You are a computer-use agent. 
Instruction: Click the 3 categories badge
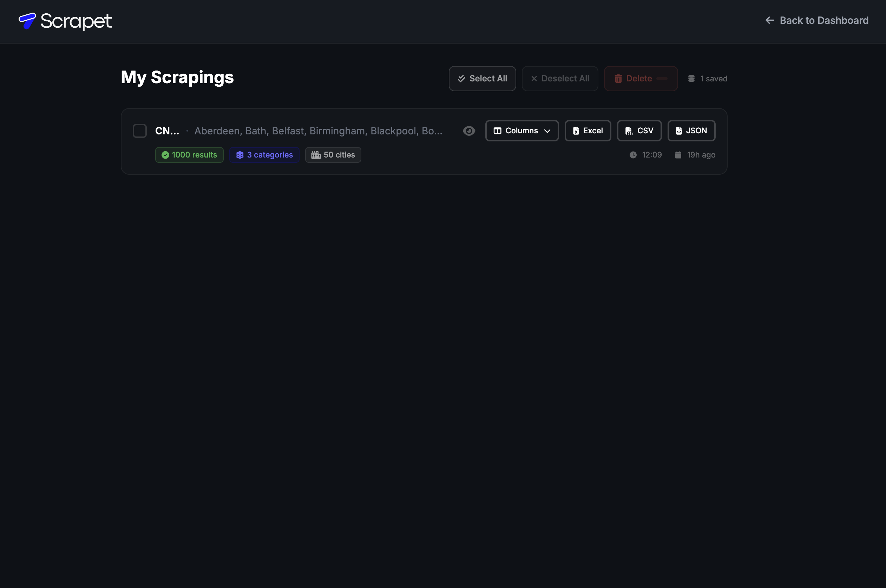click(x=264, y=155)
